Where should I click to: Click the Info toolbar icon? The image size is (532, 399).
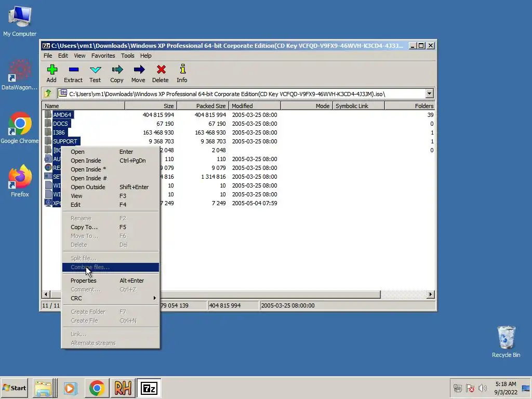[x=182, y=73]
